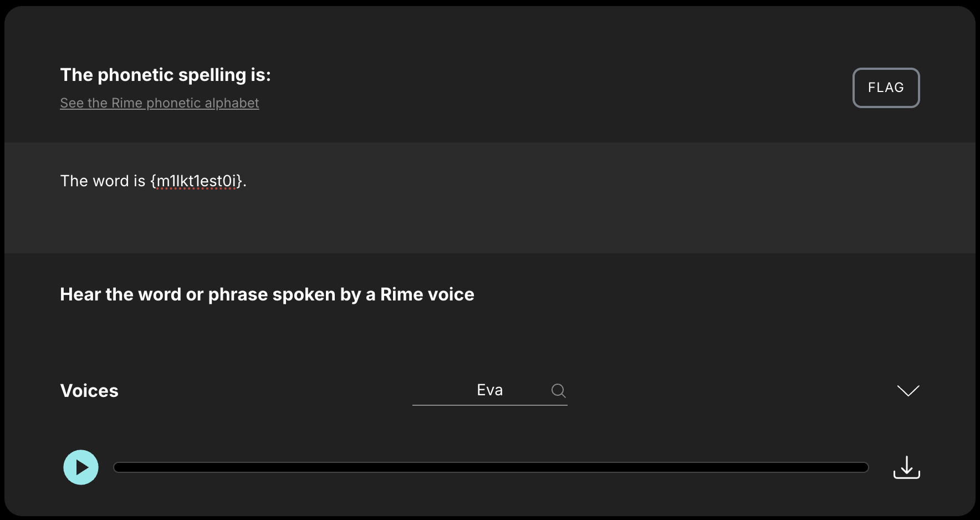This screenshot has width=980, height=520.
Task: Click the "The phonetic spelling is:" heading
Action: 165,75
